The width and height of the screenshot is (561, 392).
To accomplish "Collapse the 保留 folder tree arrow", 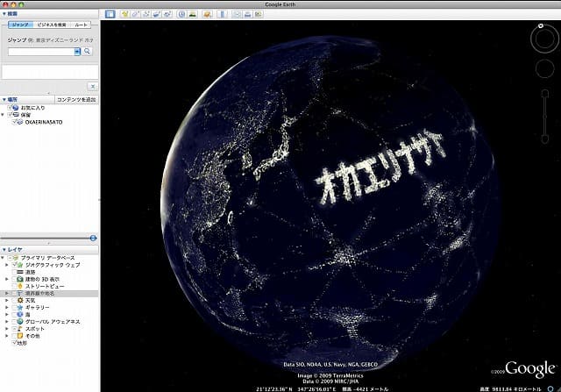I will pos(3,115).
